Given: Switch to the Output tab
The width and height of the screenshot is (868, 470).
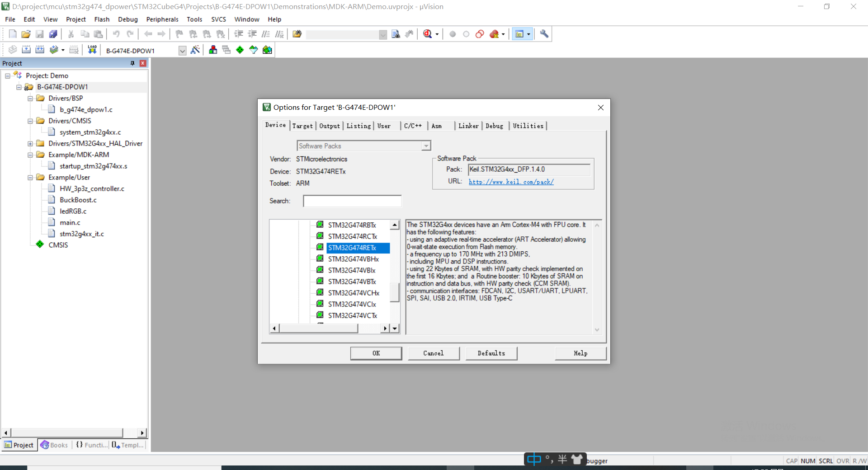Looking at the screenshot, I should (330, 126).
